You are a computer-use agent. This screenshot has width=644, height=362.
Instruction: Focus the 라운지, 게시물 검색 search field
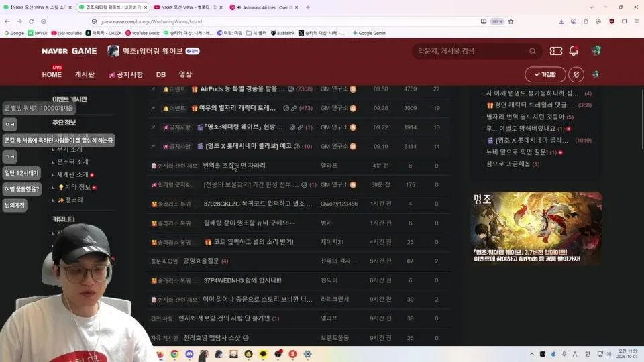point(472,51)
